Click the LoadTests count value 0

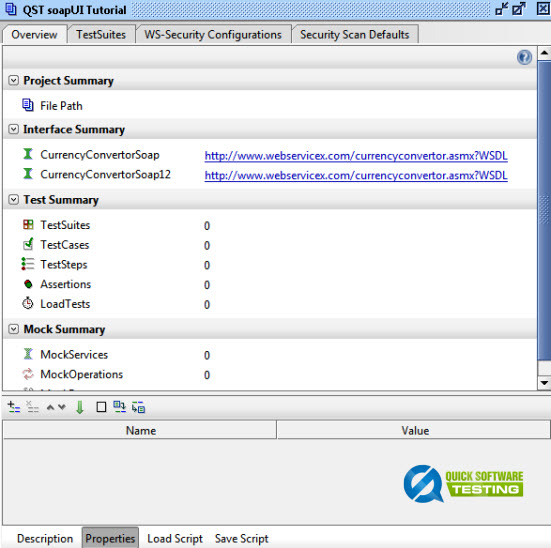(x=207, y=304)
